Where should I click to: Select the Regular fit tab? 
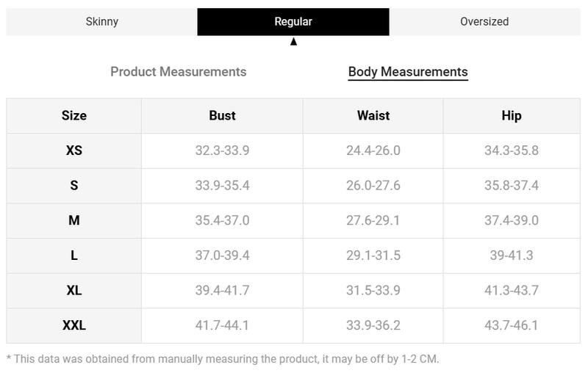[293, 22]
